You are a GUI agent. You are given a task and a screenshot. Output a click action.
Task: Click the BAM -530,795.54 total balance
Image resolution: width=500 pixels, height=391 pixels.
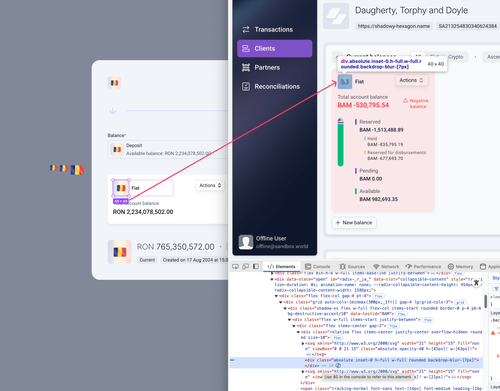[363, 105]
